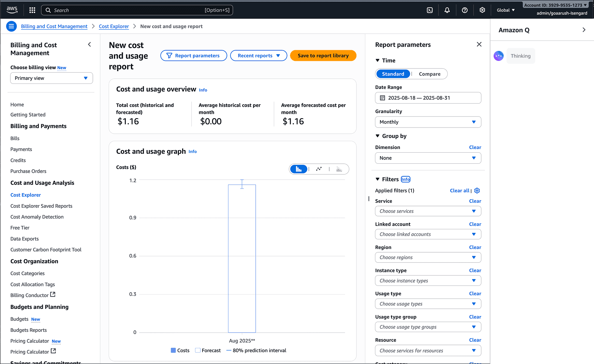The width and height of the screenshot is (594, 364).
Task: Collapse the Billing and Cost Management sidebar
Action: [x=89, y=44]
